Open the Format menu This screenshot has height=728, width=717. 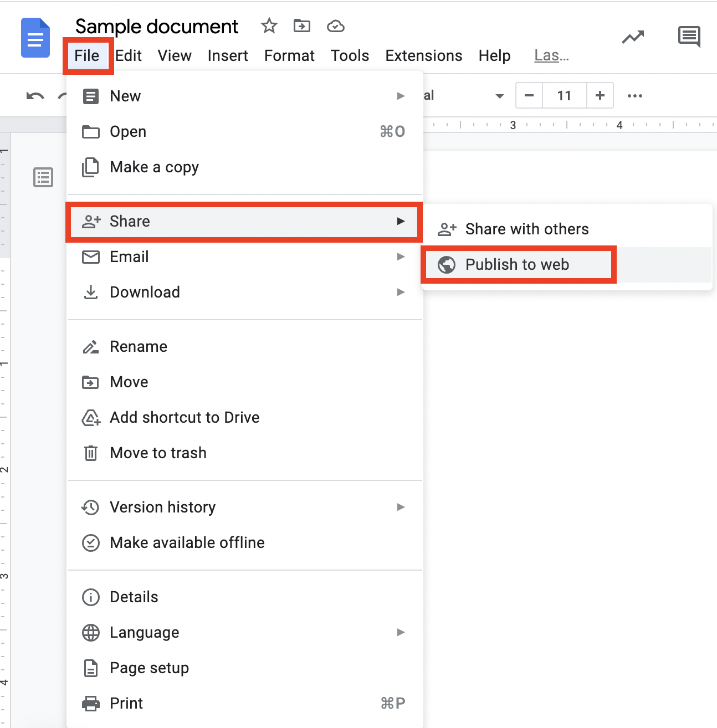289,55
